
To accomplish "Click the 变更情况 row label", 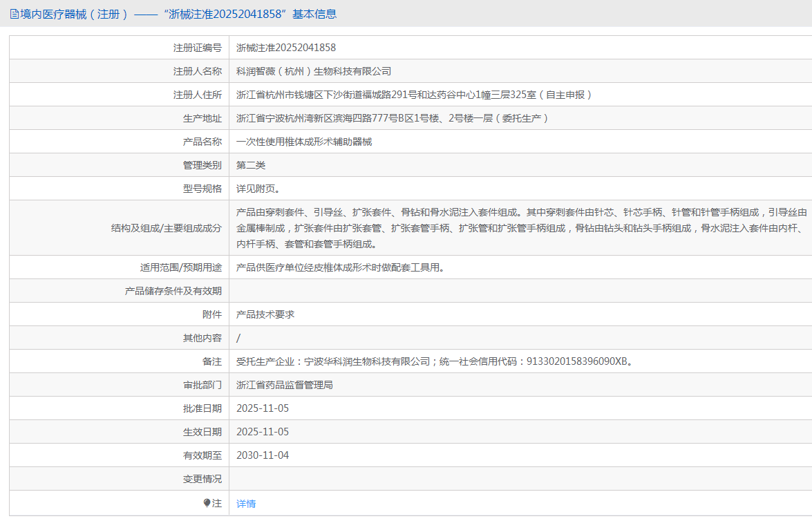I will point(202,479).
